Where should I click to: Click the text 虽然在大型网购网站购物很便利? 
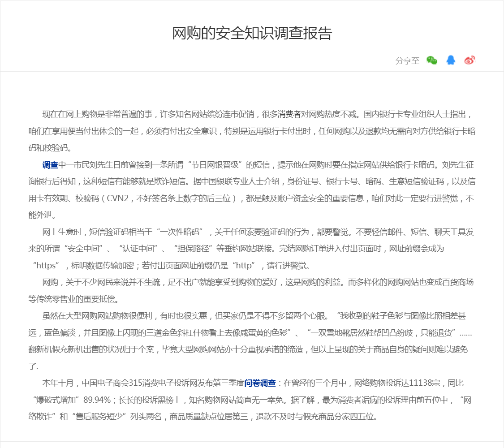(97, 316)
